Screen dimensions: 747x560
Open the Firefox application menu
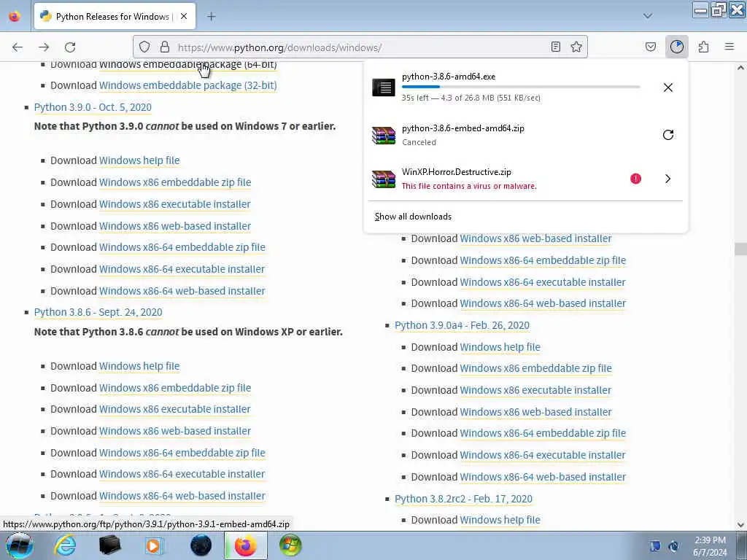(729, 47)
